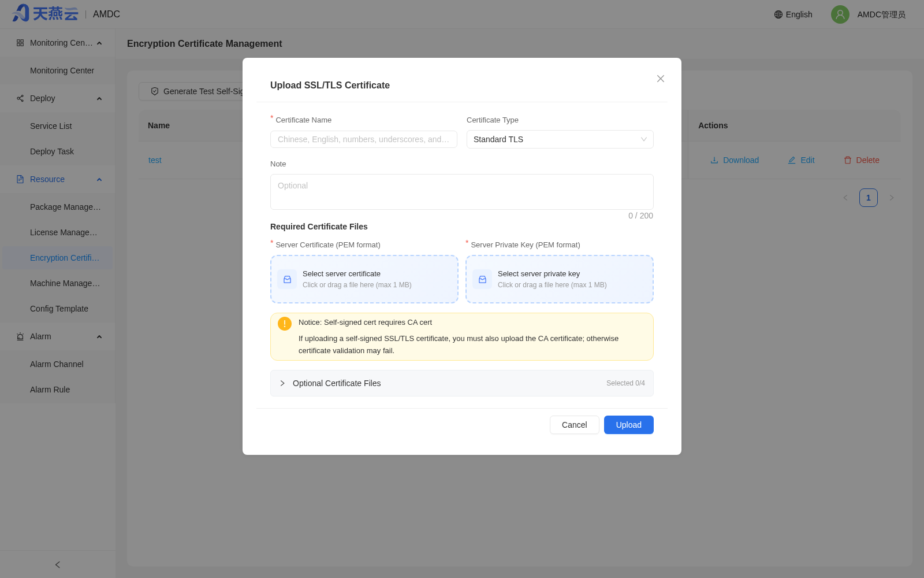The image size is (924, 578).
Task: Click the Note text area
Action: tap(462, 192)
